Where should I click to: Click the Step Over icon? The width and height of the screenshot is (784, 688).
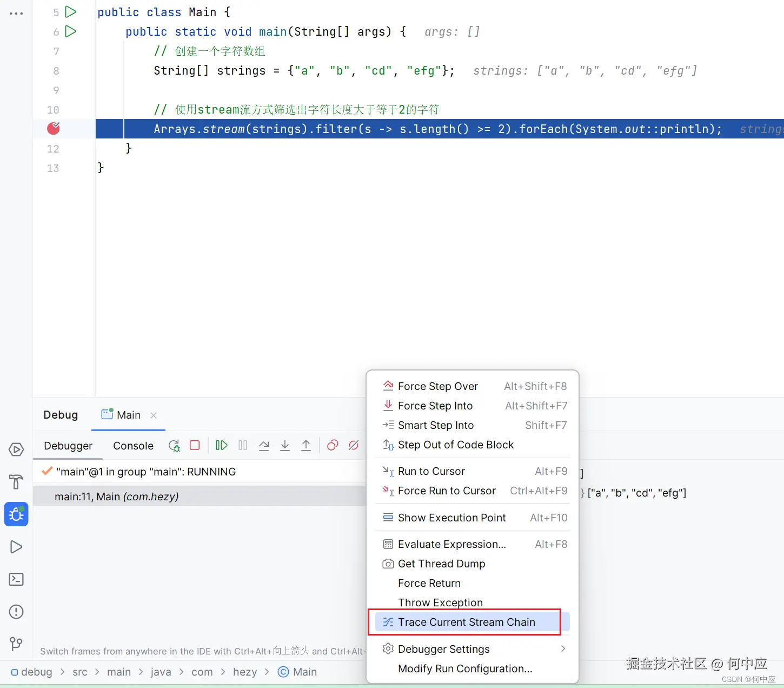click(x=264, y=445)
